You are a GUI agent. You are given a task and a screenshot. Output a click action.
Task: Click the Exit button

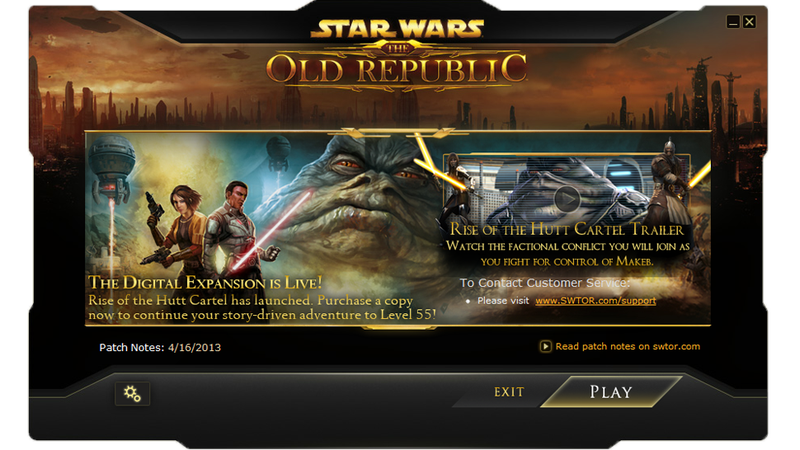pyautogui.click(x=509, y=392)
